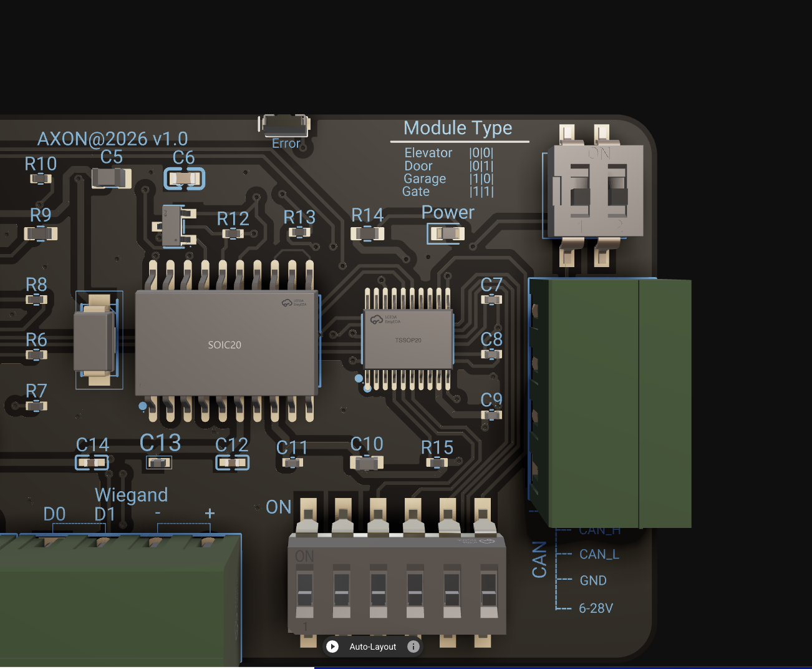Click the Auto-Layout play icon
812x669 pixels.
pos(332,647)
